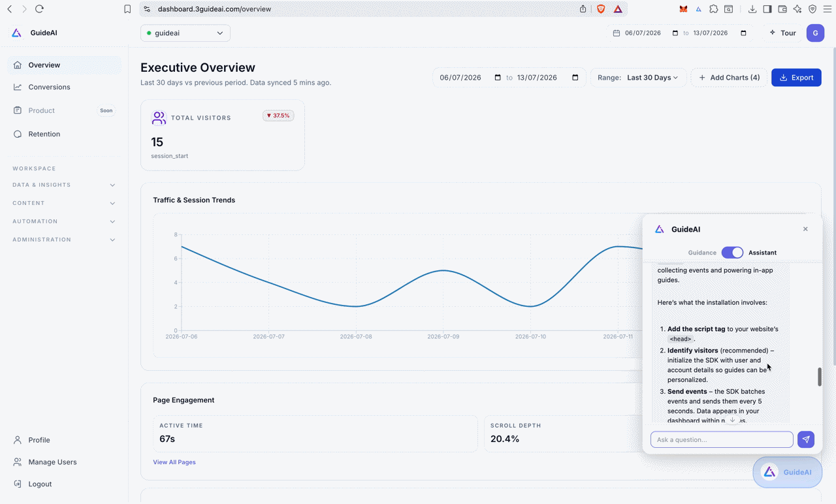Share this page via share icon
The height and width of the screenshot is (504, 836).
(583, 9)
